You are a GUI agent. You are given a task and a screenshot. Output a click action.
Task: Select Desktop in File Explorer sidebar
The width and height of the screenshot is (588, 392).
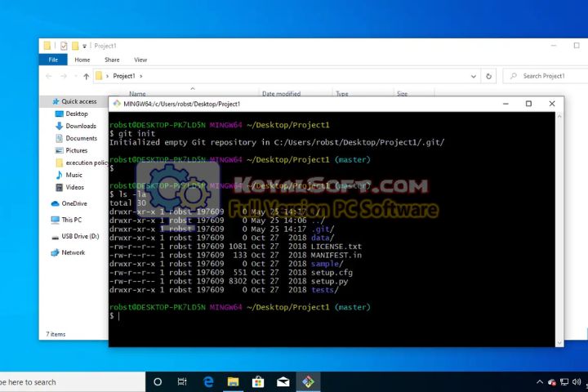(77, 114)
